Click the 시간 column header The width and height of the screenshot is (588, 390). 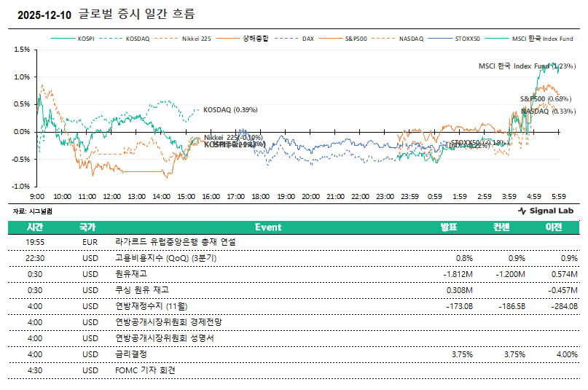tap(34, 227)
